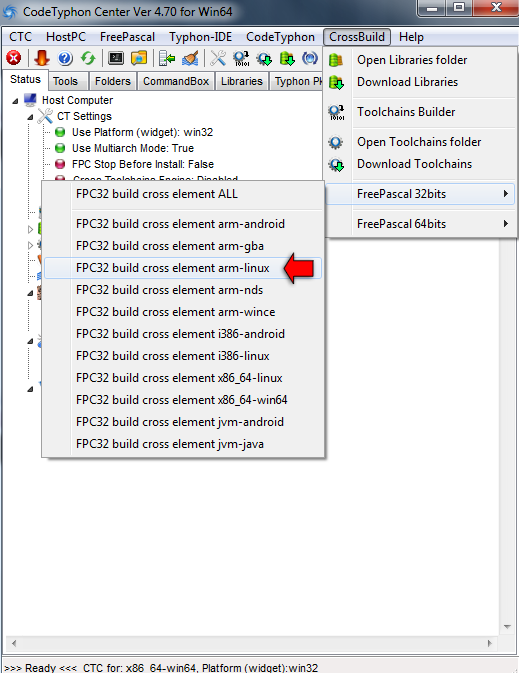
Task: Click the wrench and screwdriver settings toolbar icon
Action: (218, 58)
